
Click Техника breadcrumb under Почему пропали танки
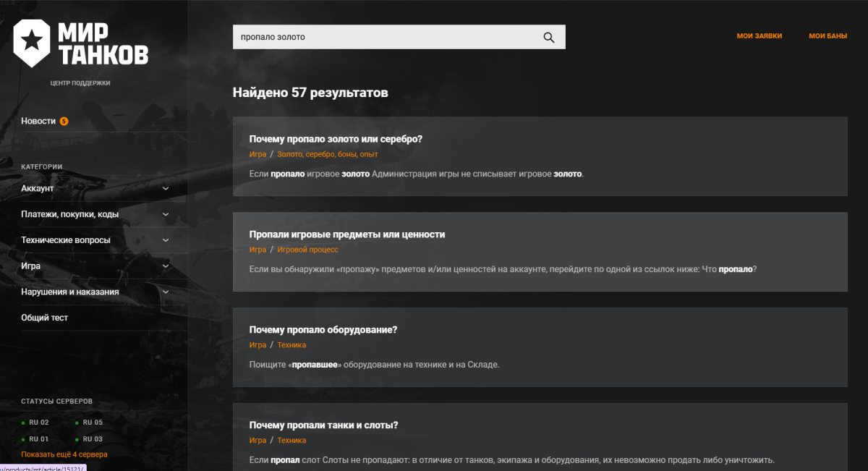[292, 441]
